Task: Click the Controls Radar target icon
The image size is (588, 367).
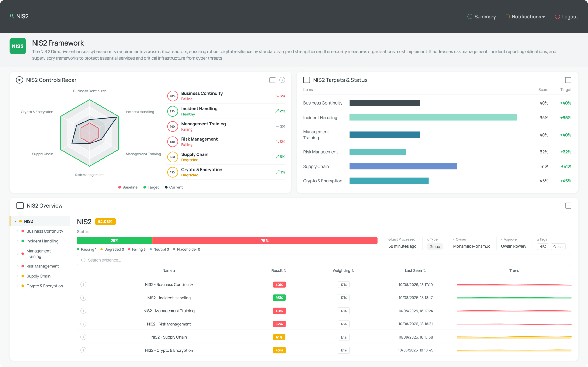Action: (x=19, y=80)
